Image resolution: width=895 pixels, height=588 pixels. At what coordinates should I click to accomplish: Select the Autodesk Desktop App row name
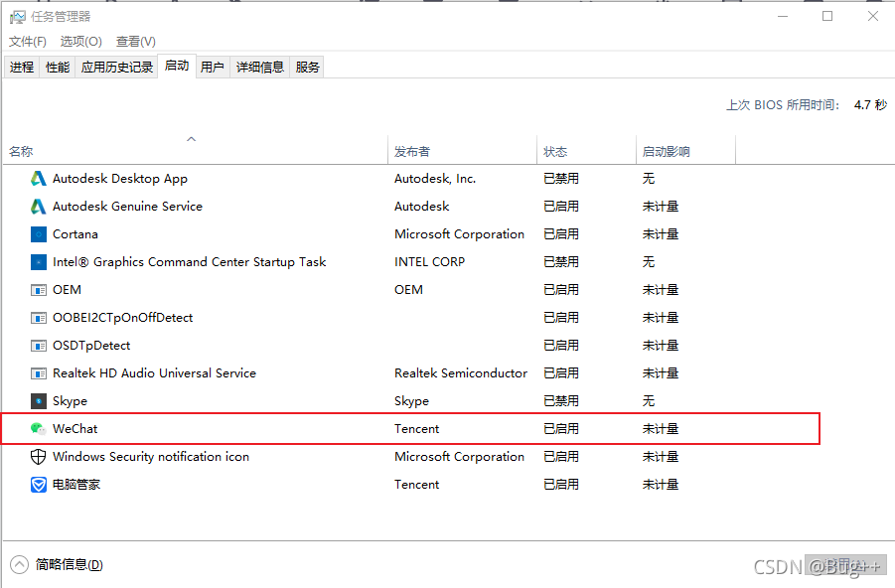point(120,179)
